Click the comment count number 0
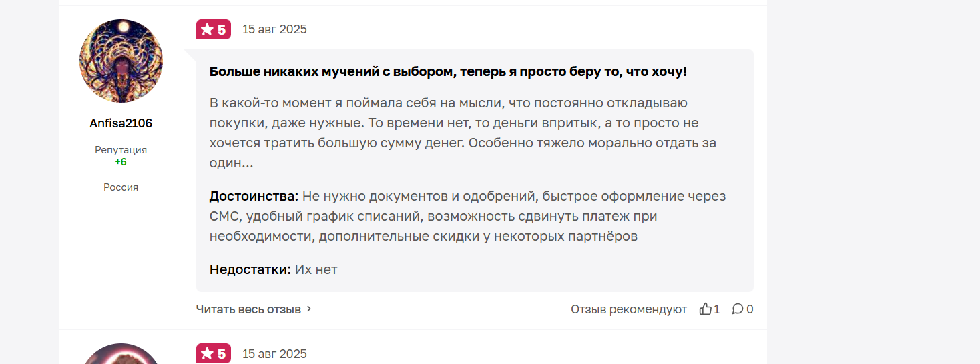 pyautogui.click(x=750, y=309)
